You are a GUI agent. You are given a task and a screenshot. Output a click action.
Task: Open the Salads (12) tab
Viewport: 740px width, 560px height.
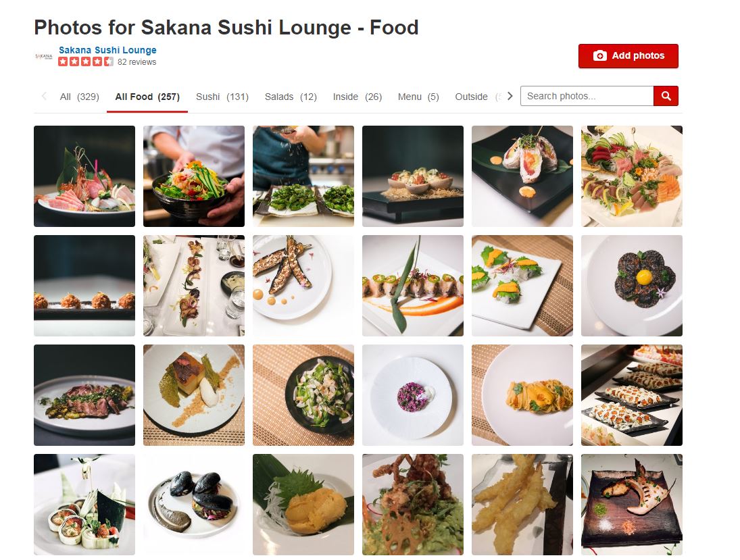[291, 97]
